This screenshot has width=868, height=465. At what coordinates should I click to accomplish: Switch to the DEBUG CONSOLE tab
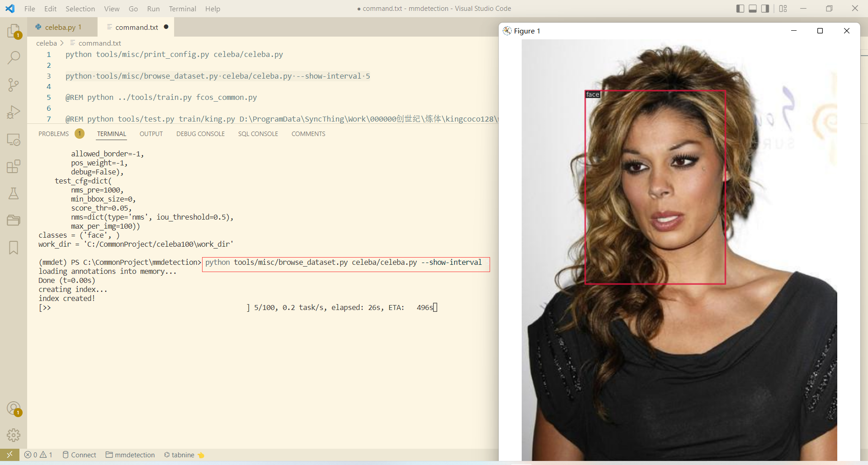[x=200, y=134]
